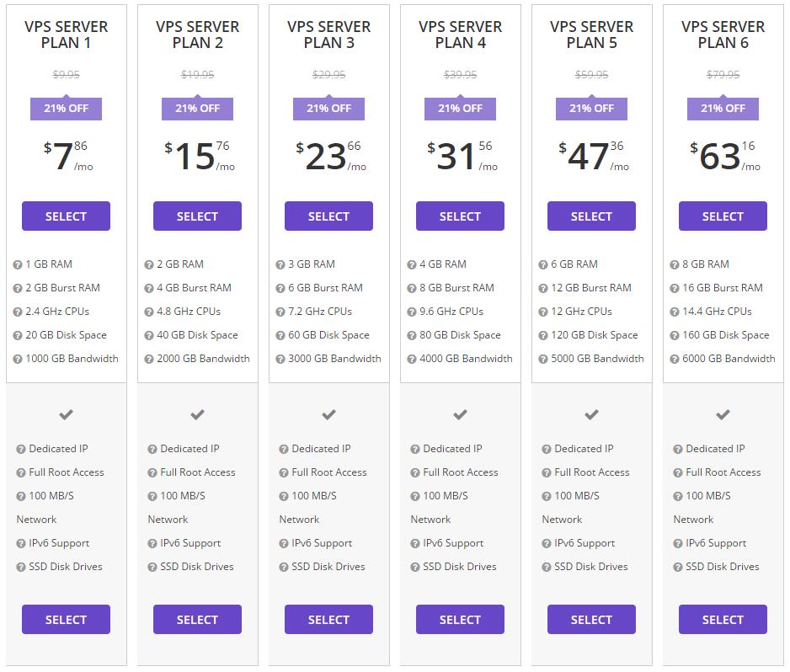Select VPS Server Plan 1 top button
The height and width of the screenshot is (672, 790).
click(66, 216)
